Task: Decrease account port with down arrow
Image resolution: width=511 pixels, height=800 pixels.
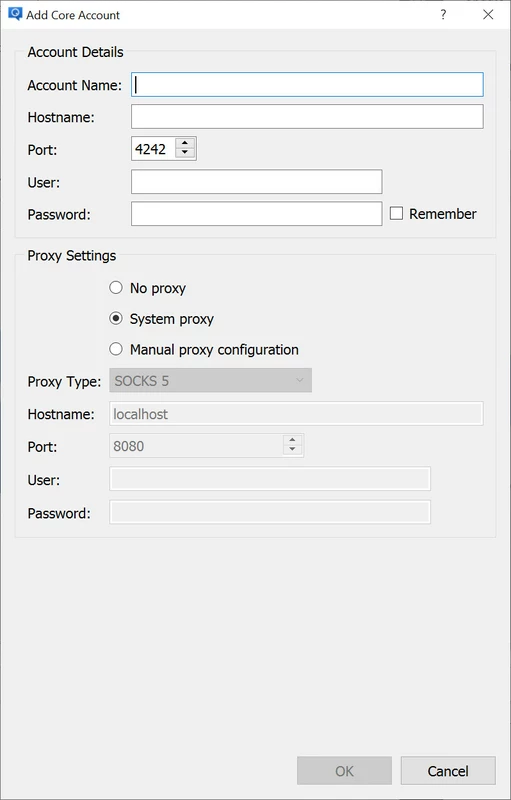Action: (x=185, y=153)
